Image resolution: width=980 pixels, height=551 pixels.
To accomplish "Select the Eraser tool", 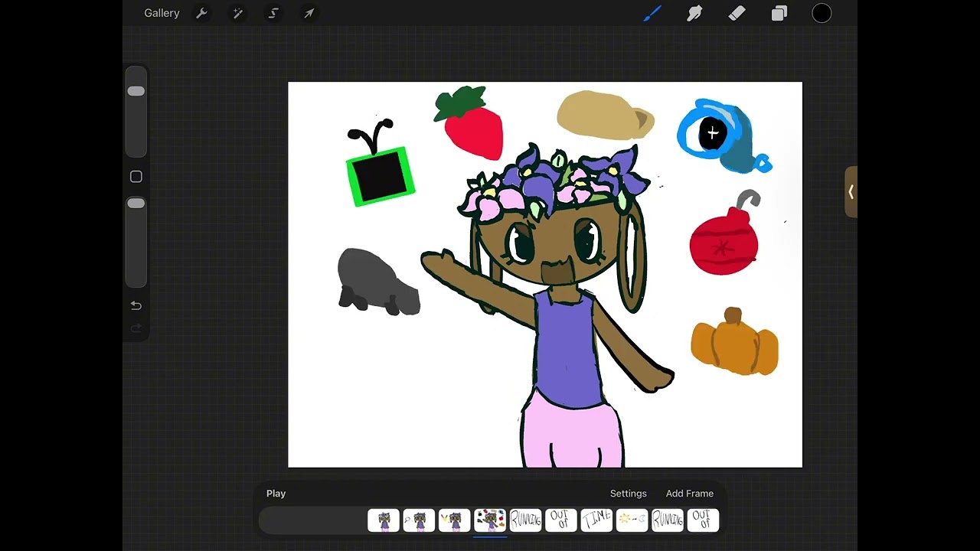I will pos(737,13).
